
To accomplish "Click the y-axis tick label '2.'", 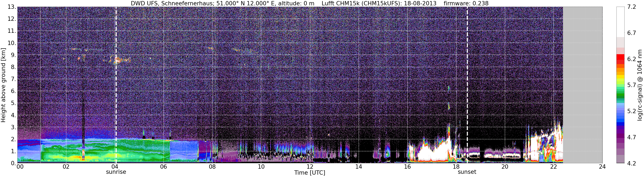I will [x=13, y=139].
